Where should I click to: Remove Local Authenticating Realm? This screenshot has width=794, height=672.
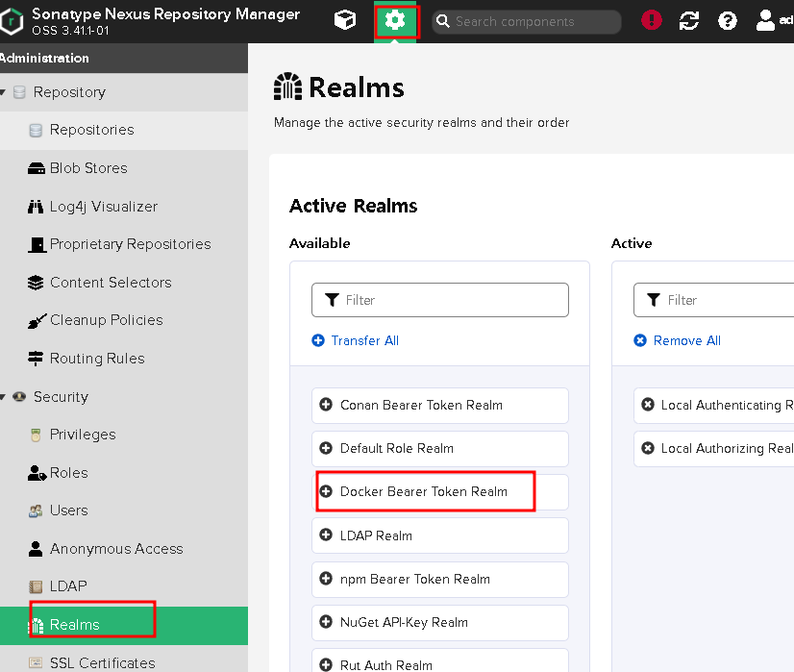[714, 405]
